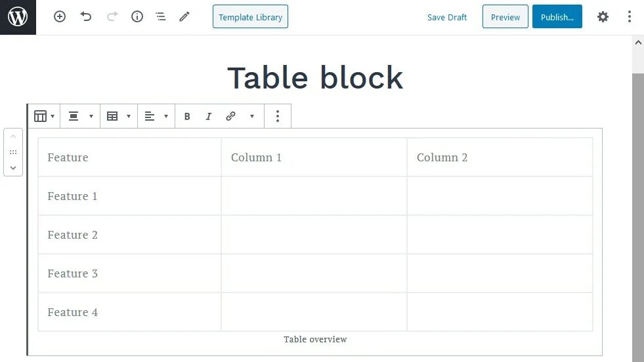Open the content structure info icon

(137, 17)
